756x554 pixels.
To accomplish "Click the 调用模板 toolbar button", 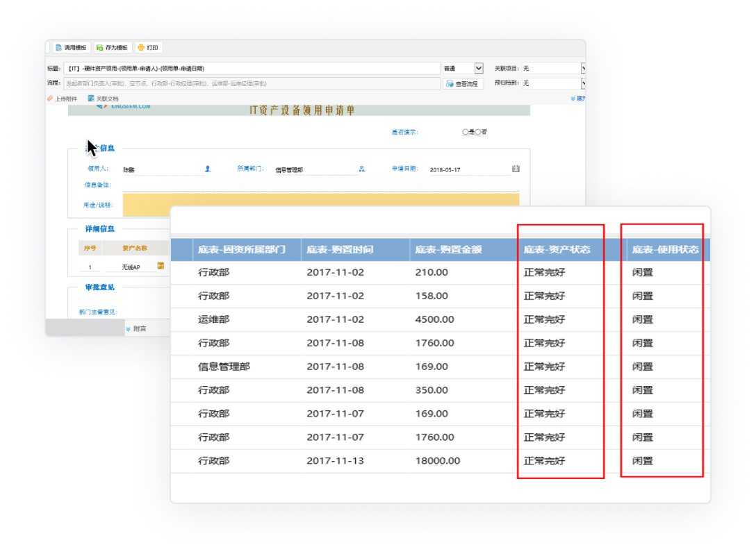I will click(70, 48).
